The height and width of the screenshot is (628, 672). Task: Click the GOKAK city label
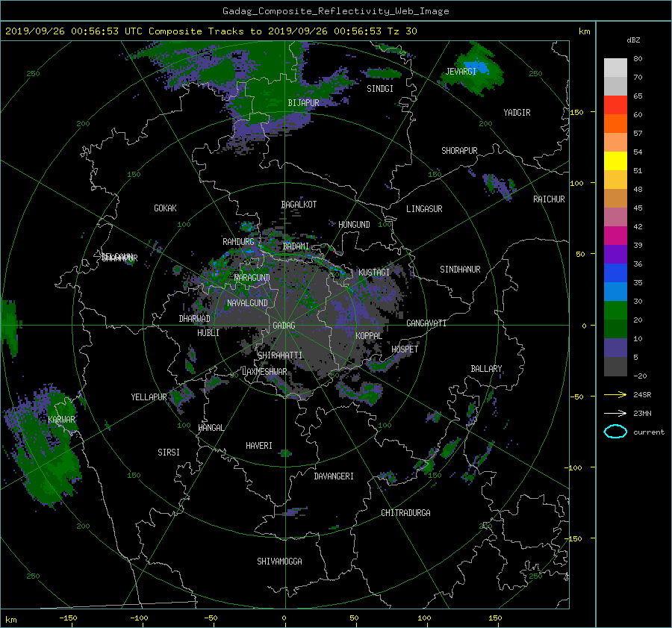(x=165, y=208)
